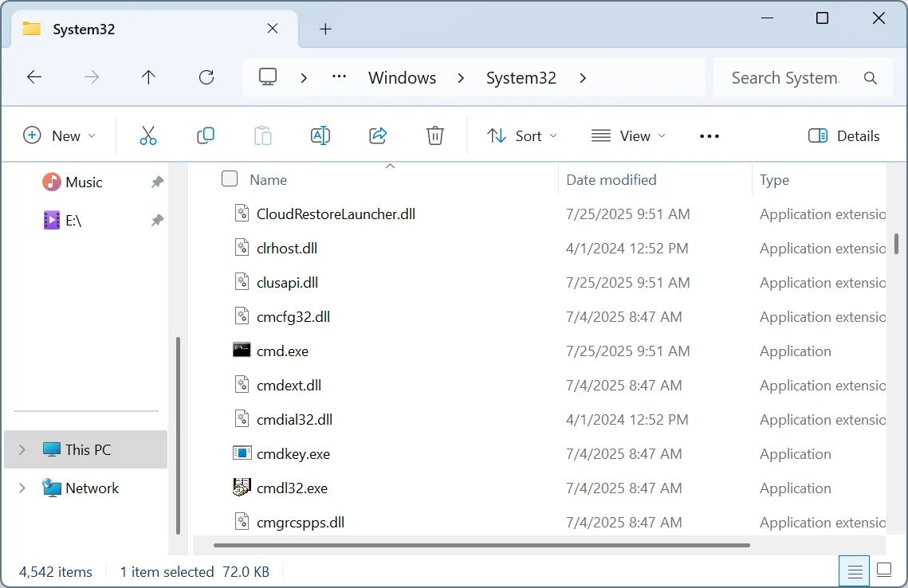Viewport: 908px width, 588px height.
Task: Click the Forward navigation arrow
Action: point(92,77)
